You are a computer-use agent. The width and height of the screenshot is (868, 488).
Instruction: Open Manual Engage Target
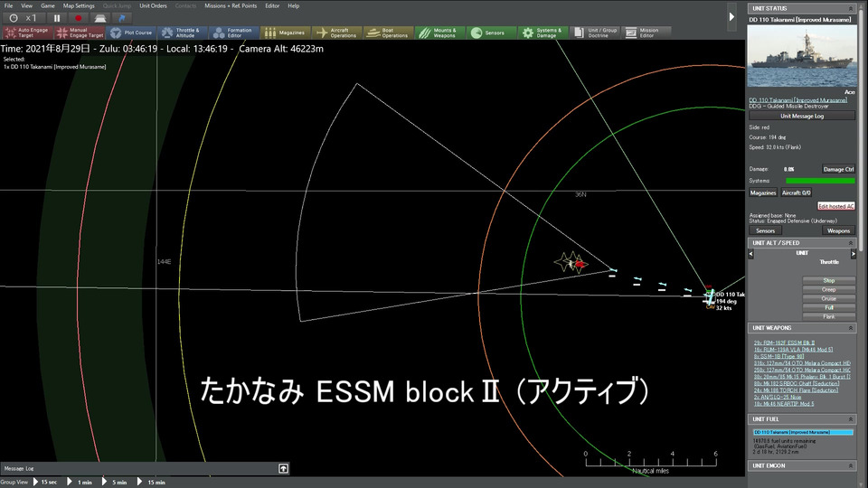tap(80, 33)
